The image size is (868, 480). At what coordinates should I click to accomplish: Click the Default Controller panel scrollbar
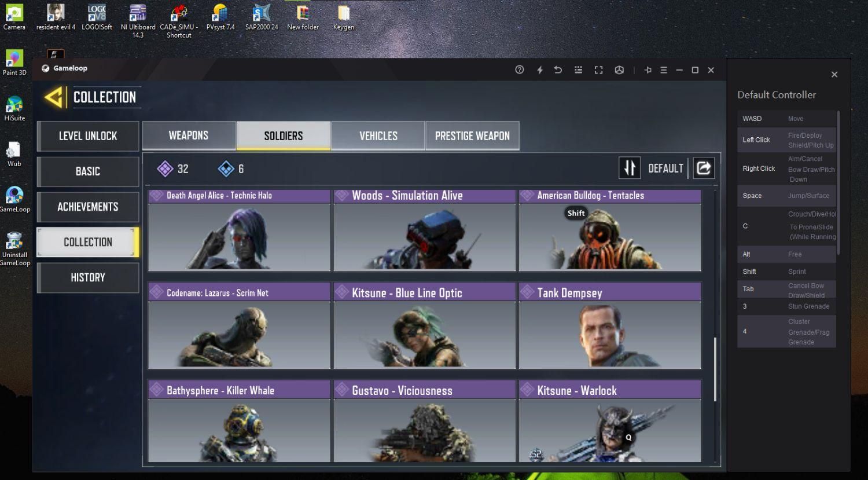click(x=838, y=182)
